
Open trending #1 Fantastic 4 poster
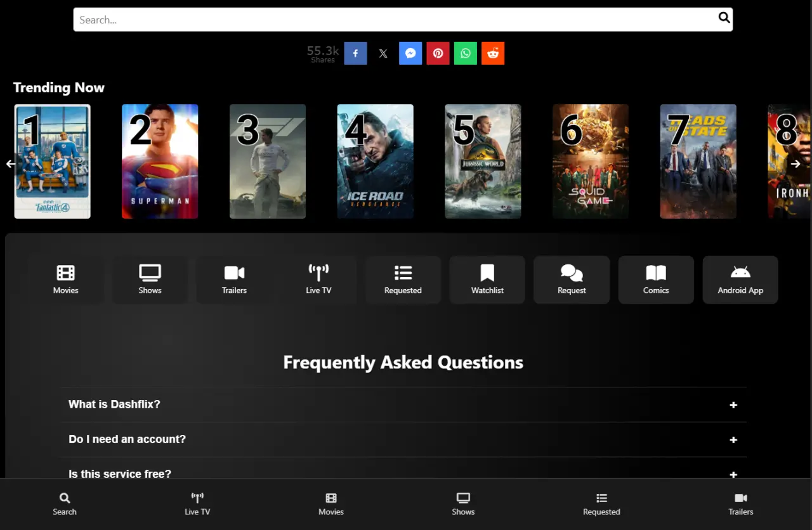tap(53, 162)
